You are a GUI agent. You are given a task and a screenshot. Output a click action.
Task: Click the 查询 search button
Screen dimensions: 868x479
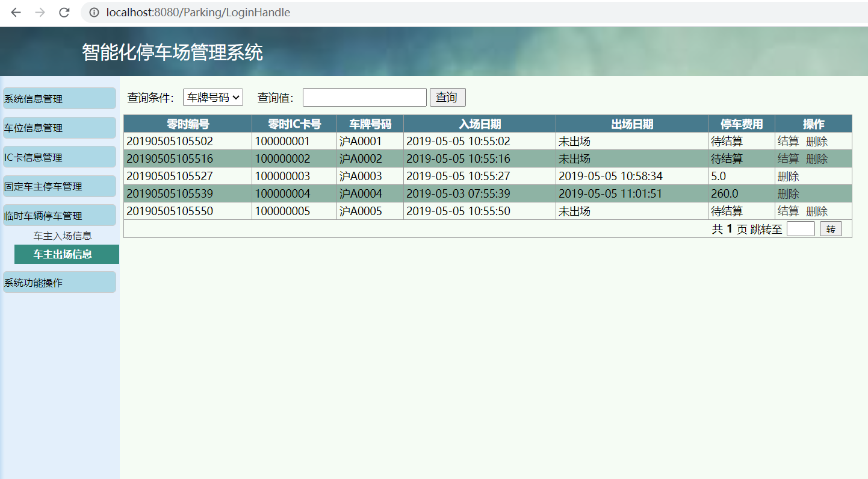[448, 97]
